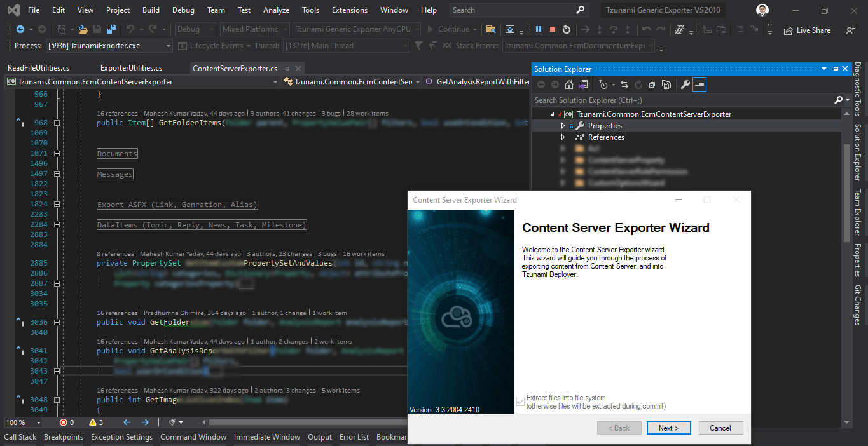
Task: Click the Navigate Backward arrow in main toolbar
Action: (20, 29)
